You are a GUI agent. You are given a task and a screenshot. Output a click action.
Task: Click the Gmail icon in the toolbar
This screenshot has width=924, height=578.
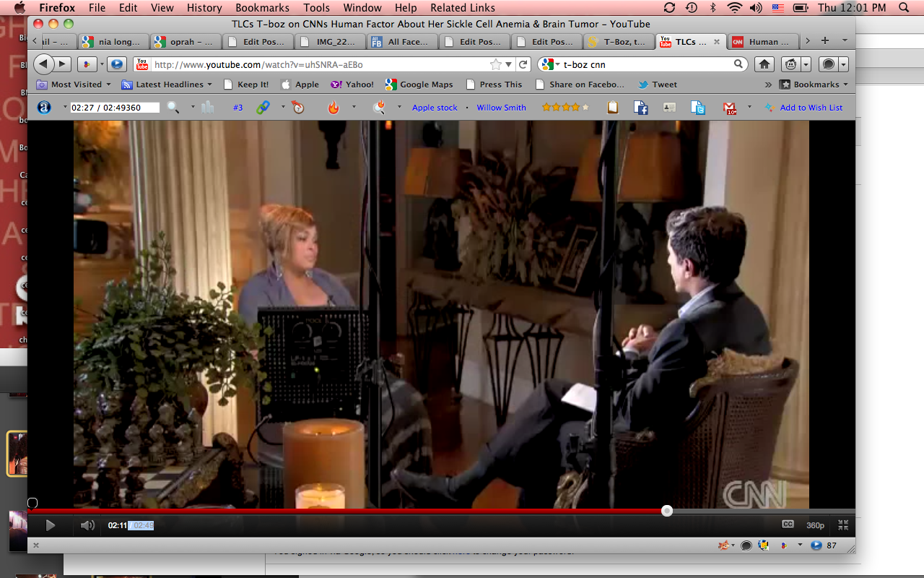coord(729,108)
